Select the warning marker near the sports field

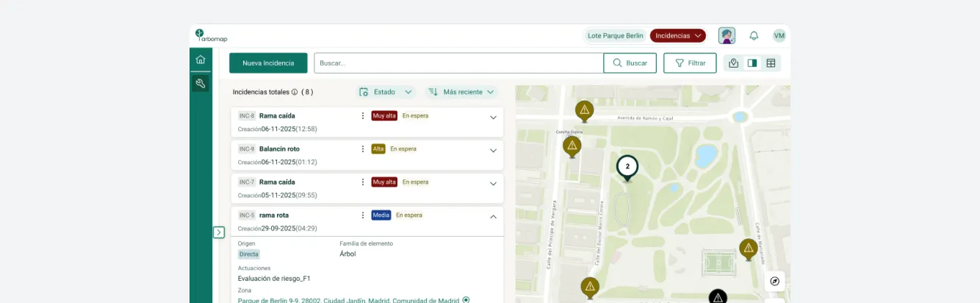click(x=749, y=249)
